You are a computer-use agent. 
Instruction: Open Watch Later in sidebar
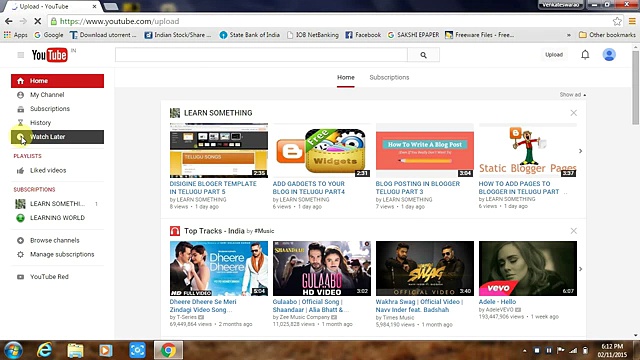point(58,137)
